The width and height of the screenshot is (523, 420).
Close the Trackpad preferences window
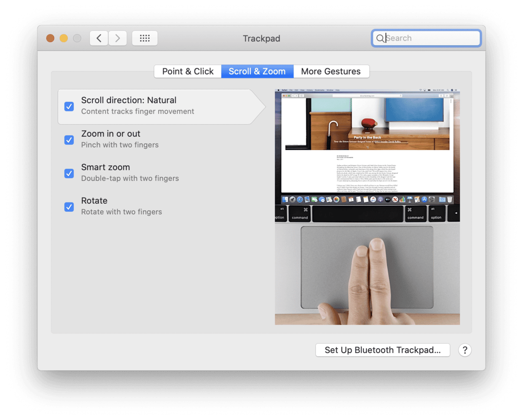pos(50,38)
